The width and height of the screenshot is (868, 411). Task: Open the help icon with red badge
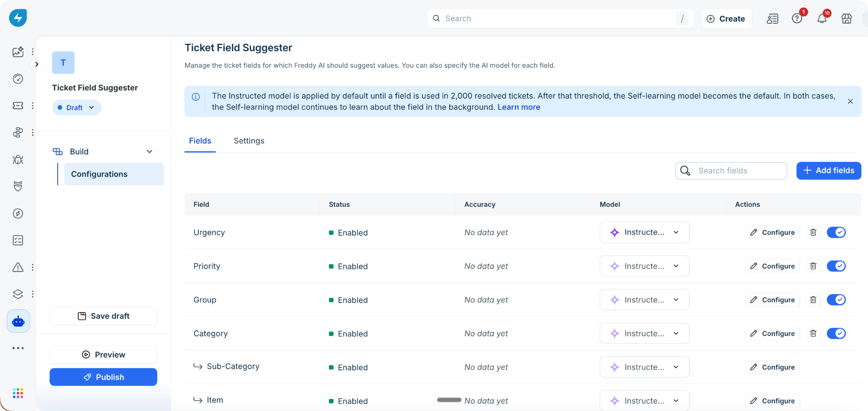[x=797, y=19]
